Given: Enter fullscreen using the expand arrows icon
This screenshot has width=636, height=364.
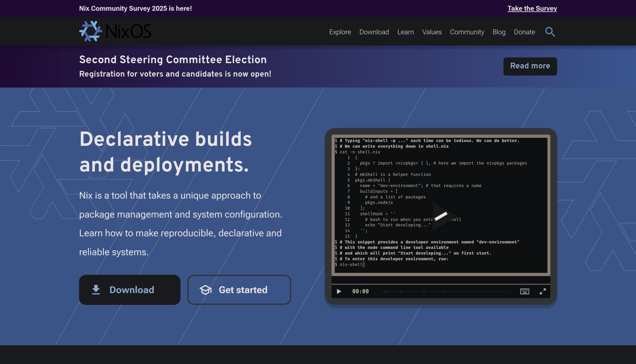Looking at the screenshot, I should tap(543, 291).
